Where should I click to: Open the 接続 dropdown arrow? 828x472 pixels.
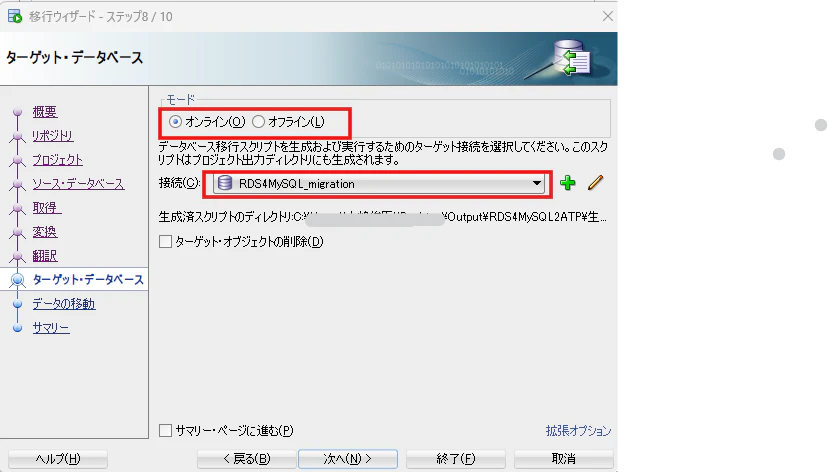pyautogui.click(x=537, y=183)
